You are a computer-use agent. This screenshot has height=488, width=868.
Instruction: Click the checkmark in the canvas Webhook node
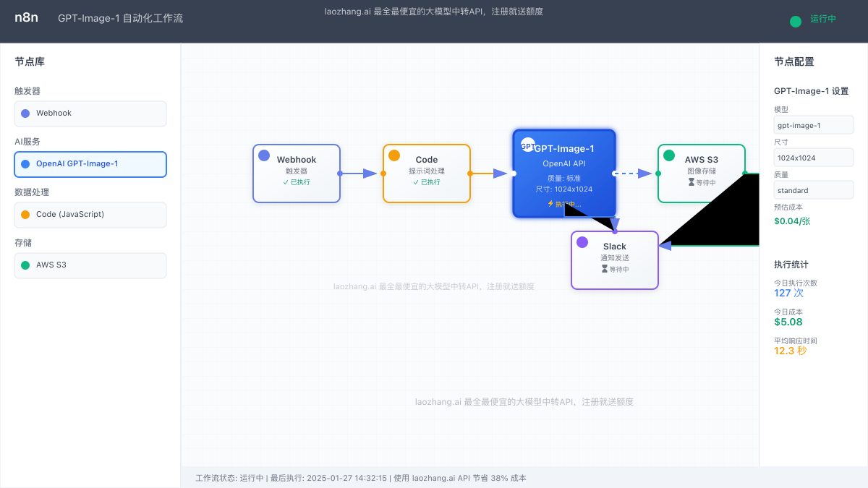[286, 182]
